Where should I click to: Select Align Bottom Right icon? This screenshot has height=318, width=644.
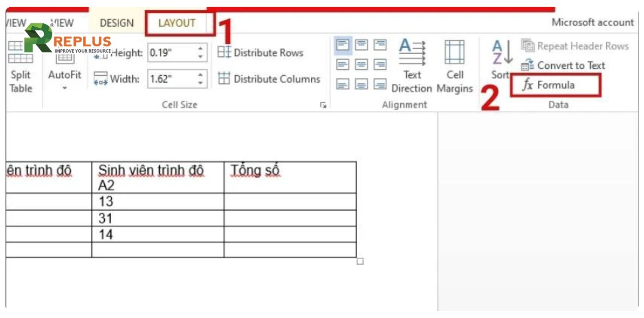(380, 84)
